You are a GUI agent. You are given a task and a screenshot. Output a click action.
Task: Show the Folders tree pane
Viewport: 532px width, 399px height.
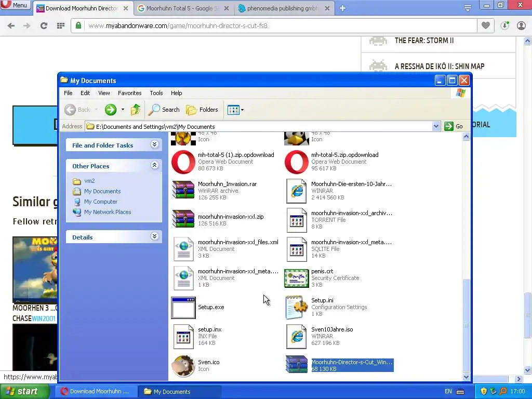click(x=202, y=110)
